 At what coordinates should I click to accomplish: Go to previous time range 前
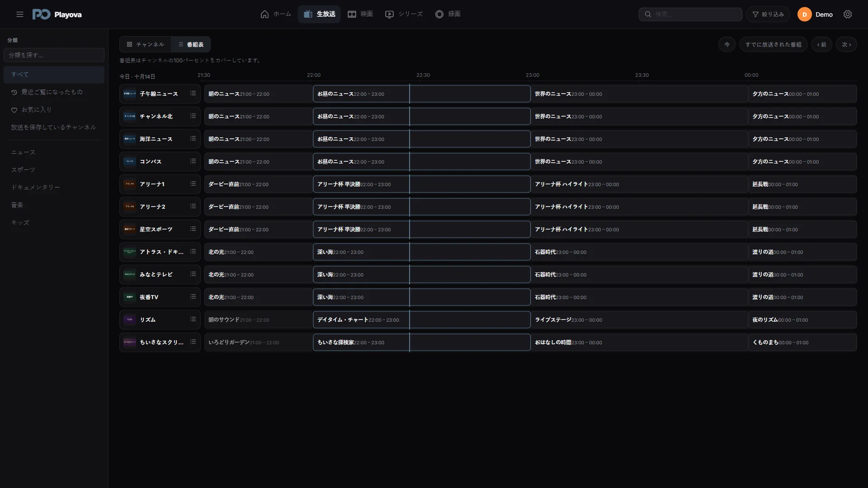pyautogui.click(x=821, y=44)
